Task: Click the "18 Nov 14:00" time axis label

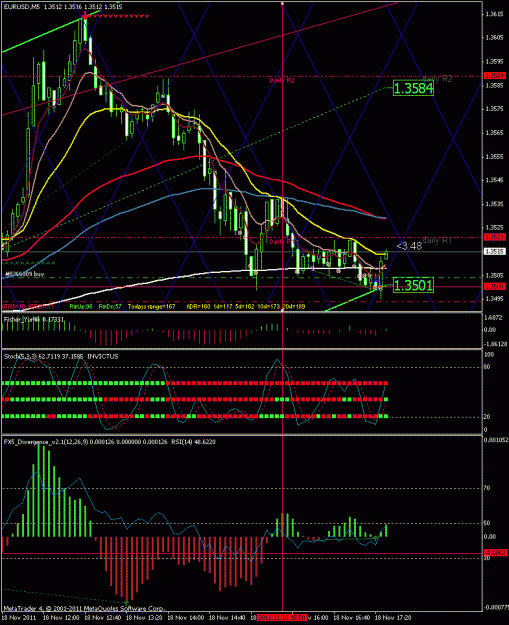Action: (x=184, y=617)
